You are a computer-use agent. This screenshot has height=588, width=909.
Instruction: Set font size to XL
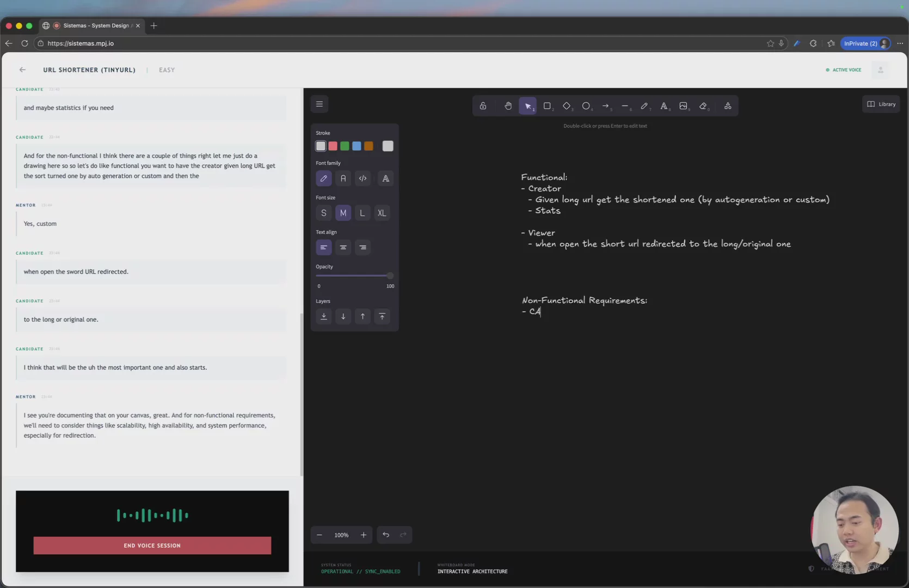coord(382,213)
